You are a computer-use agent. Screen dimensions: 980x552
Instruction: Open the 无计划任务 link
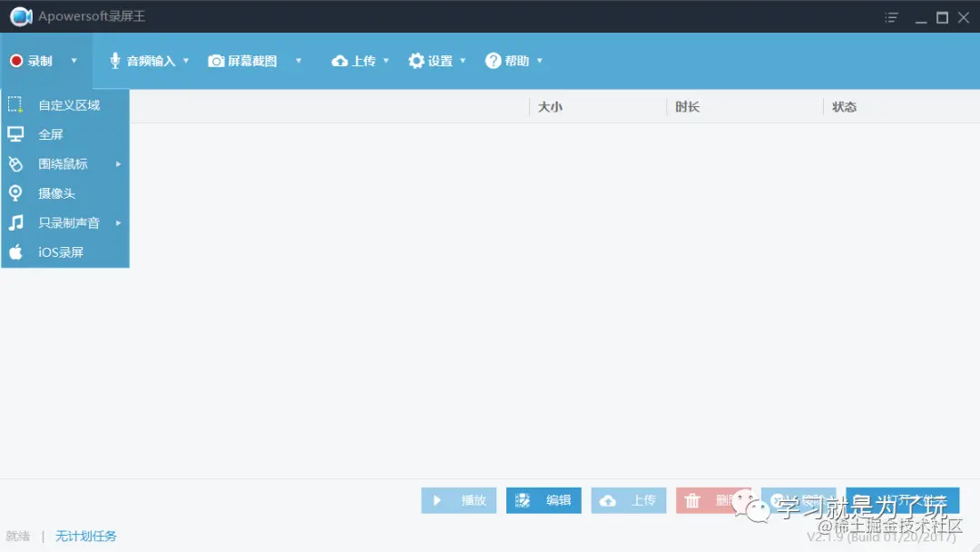tap(85, 536)
